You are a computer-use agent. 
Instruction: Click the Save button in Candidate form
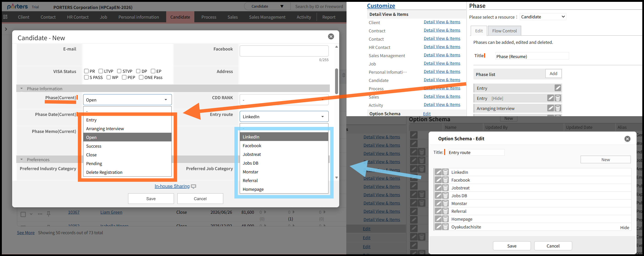pos(151,199)
